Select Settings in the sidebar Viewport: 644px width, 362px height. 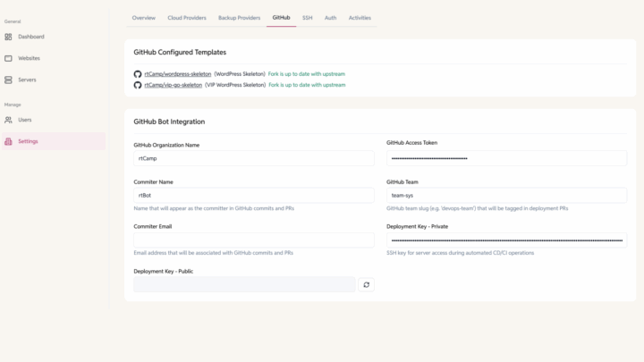[54, 141]
